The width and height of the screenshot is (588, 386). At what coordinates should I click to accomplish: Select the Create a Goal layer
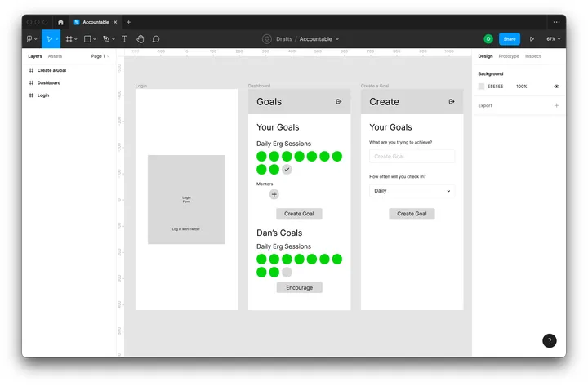[x=51, y=70]
